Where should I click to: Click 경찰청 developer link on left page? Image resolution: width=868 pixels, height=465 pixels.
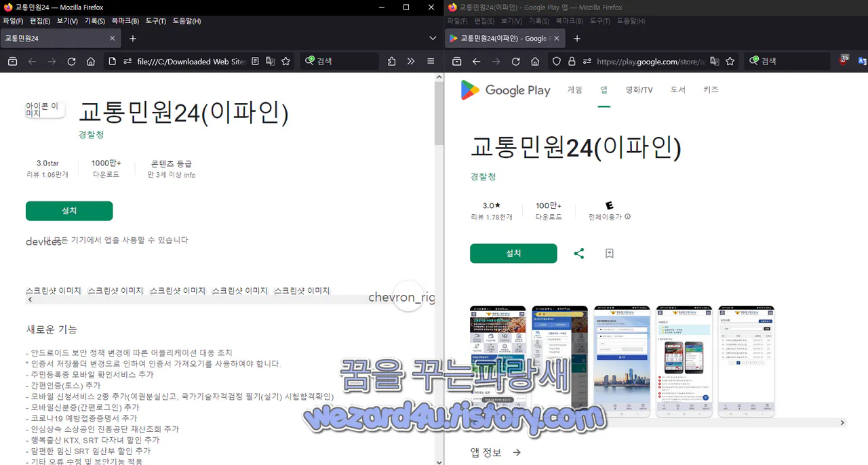pyautogui.click(x=92, y=135)
